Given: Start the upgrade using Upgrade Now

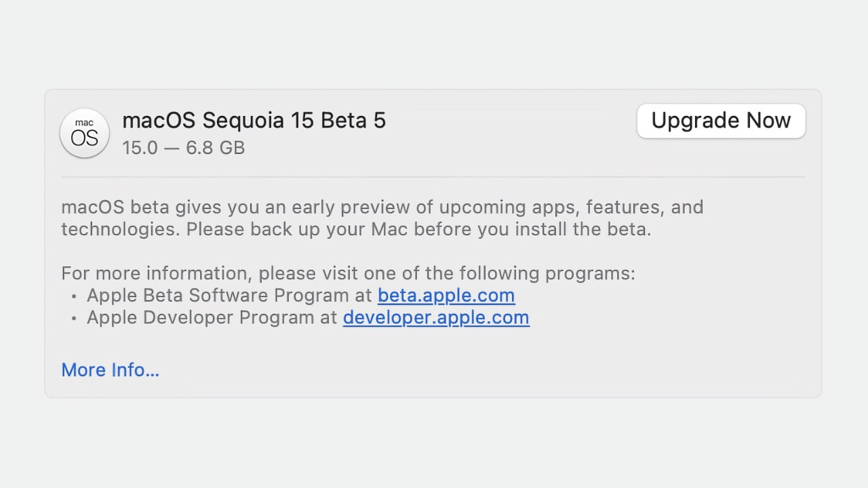Looking at the screenshot, I should pyautogui.click(x=721, y=121).
